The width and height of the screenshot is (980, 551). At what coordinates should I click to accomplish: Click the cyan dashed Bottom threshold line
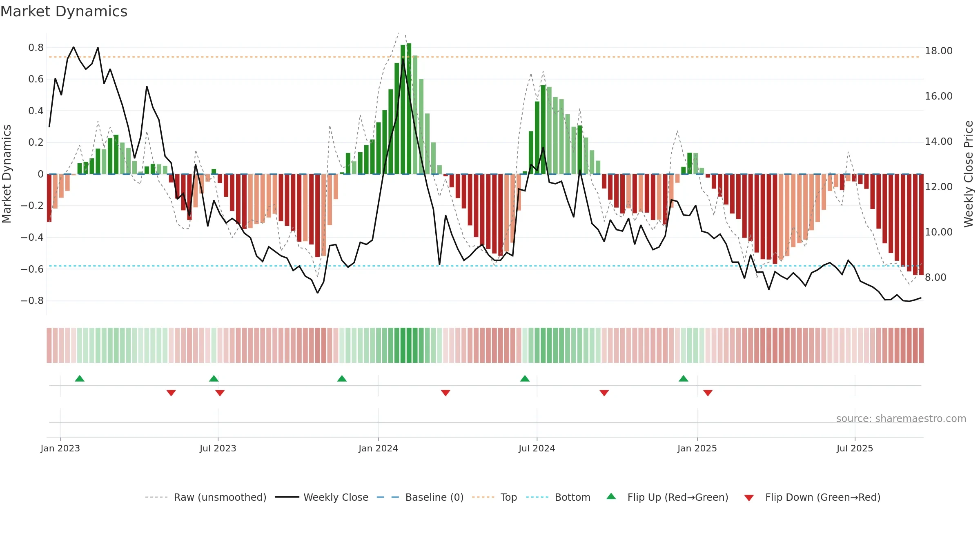point(484,266)
